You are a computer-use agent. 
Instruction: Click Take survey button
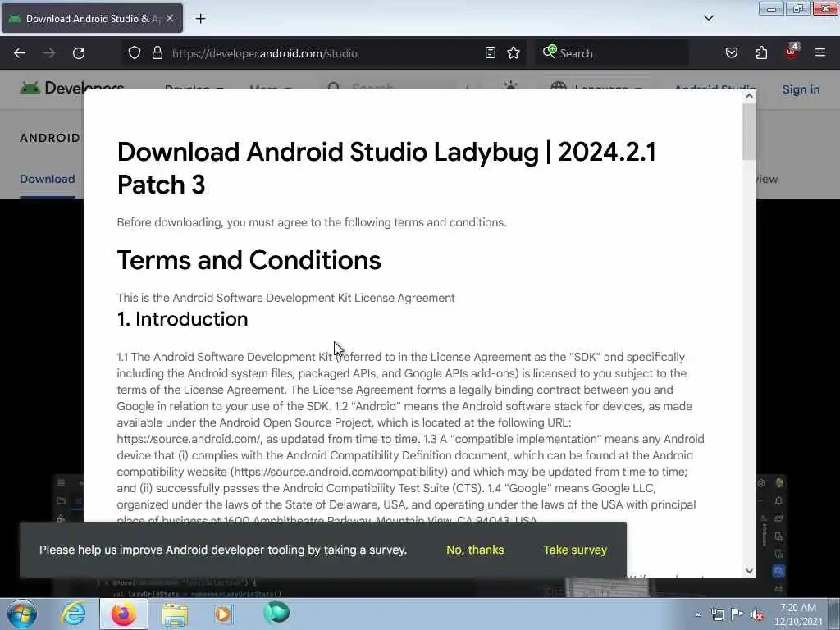click(575, 550)
